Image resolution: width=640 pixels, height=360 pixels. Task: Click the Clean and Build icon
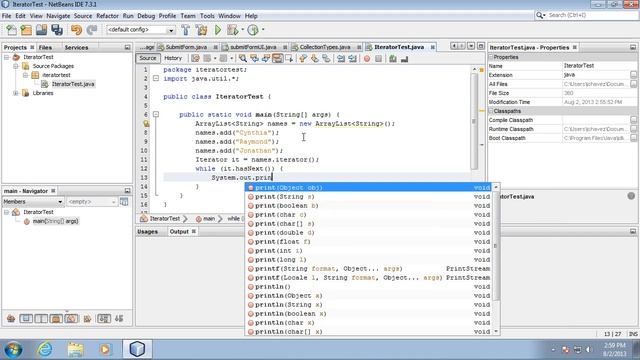tap(201, 30)
